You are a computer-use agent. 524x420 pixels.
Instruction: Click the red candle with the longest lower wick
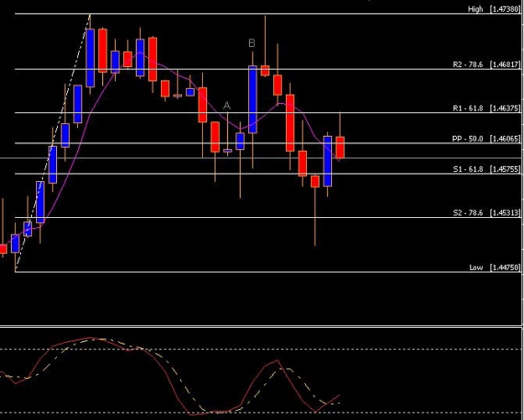click(x=314, y=181)
